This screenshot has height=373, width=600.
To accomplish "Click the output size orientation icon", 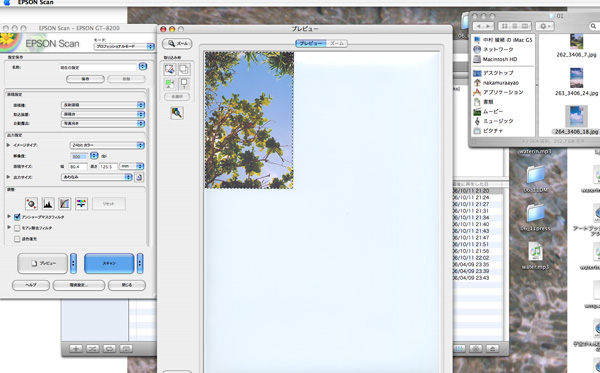I will (139, 177).
